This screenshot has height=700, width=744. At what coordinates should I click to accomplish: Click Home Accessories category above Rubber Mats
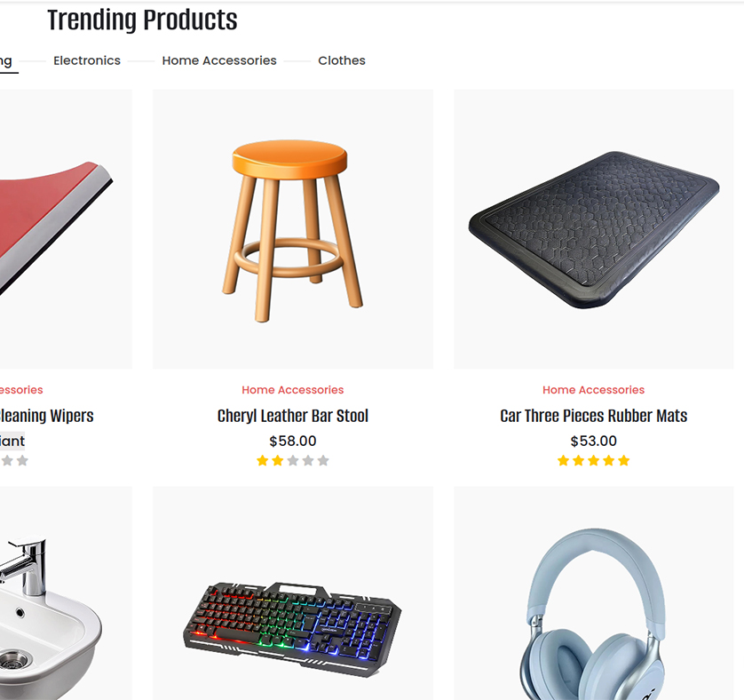[594, 390]
